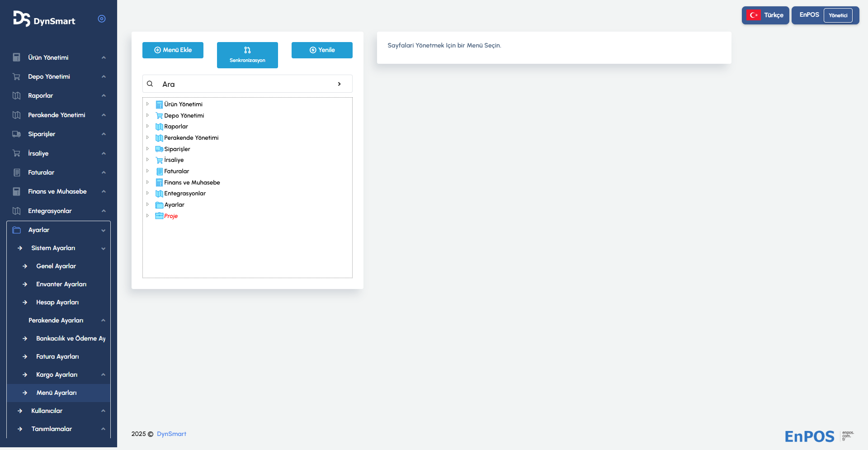Image resolution: width=868 pixels, height=450 pixels.
Task: Expand the Raporlar tree node
Action: (x=147, y=126)
